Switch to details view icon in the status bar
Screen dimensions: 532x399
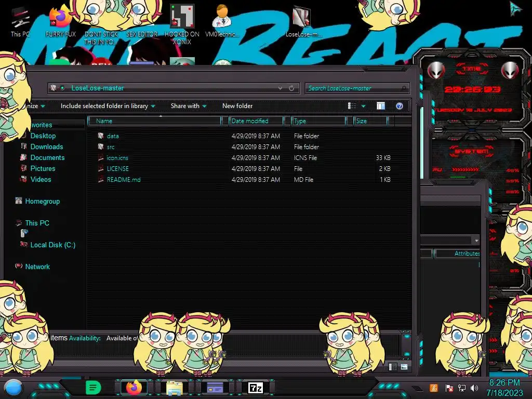pos(393,367)
